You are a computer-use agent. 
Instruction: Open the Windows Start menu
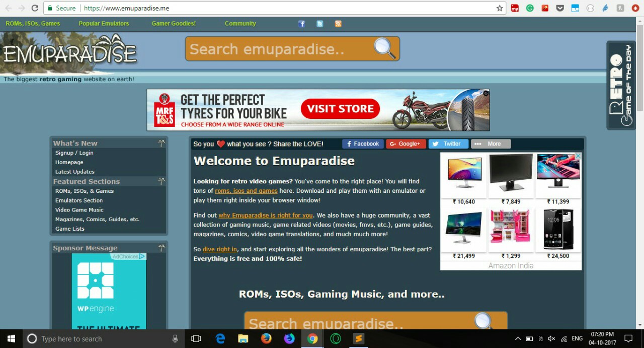pos(11,338)
